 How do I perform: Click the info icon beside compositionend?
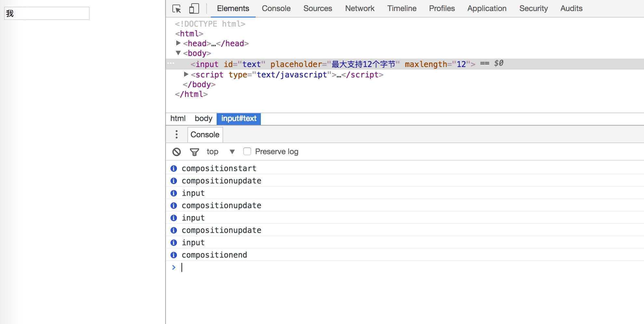click(174, 255)
